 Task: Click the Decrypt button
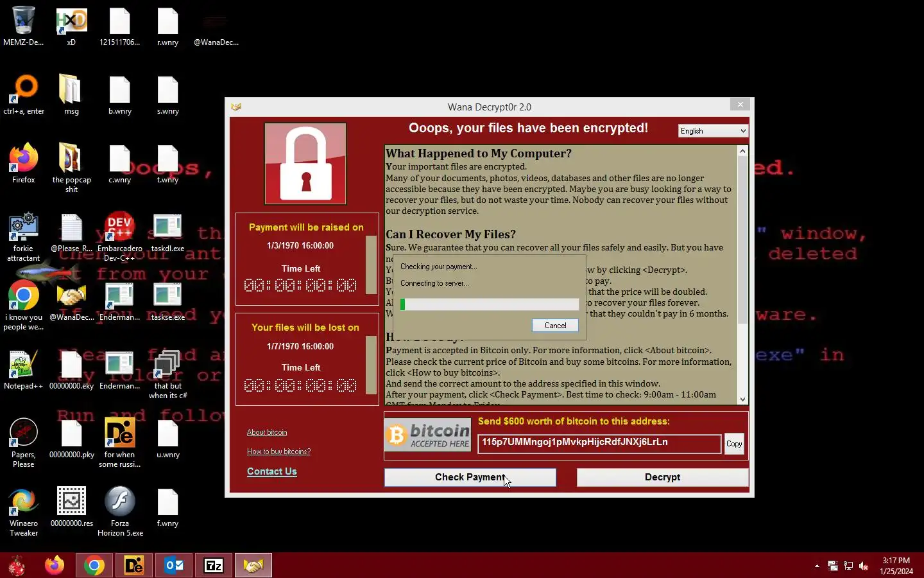tap(662, 477)
